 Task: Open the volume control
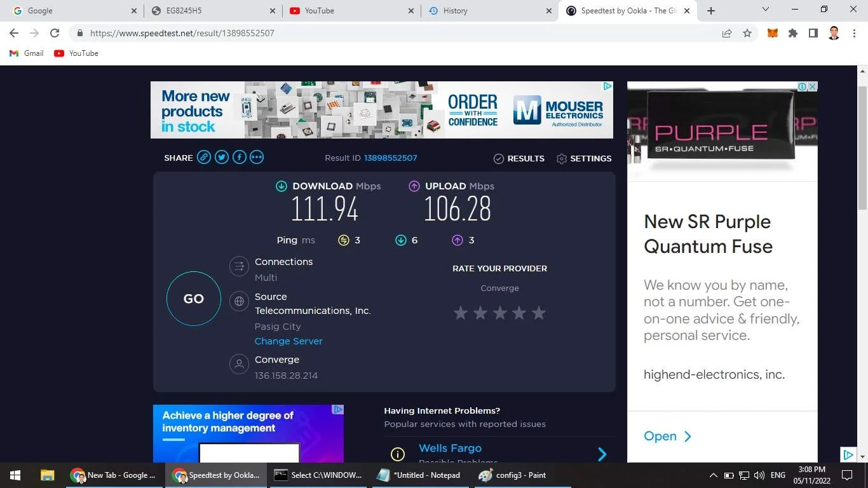pos(759,475)
